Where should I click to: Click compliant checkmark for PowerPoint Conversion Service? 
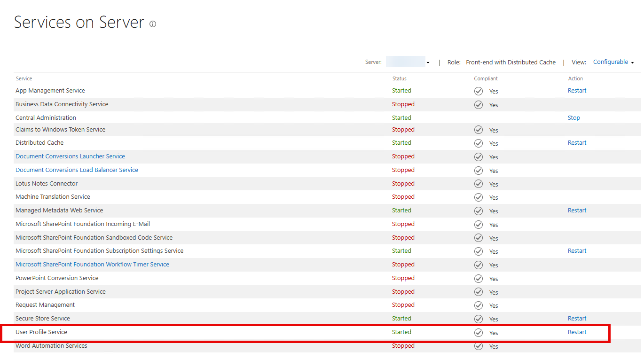pyautogui.click(x=479, y=279)
